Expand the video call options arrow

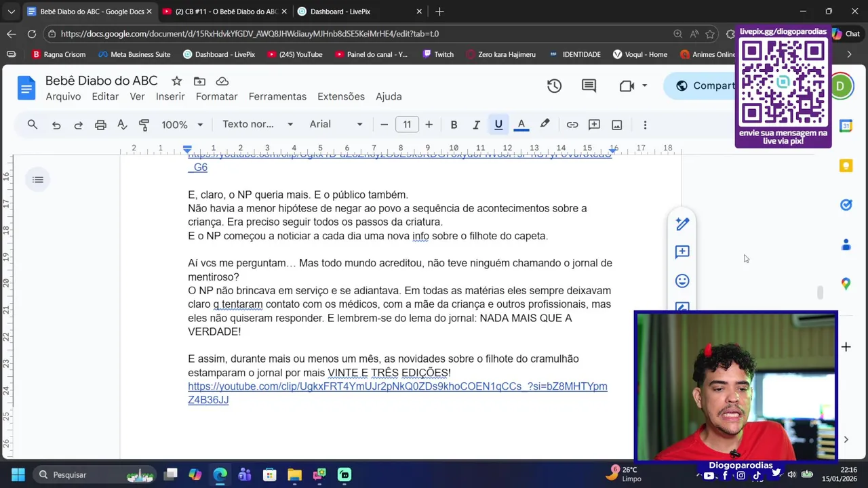click(x=644, y=86)
